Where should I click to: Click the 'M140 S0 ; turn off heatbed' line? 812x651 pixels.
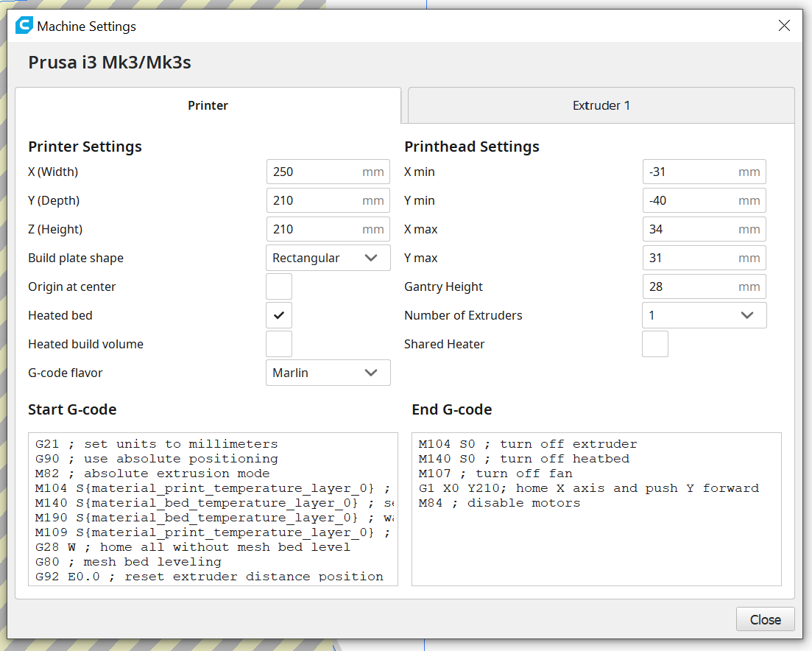523,459
